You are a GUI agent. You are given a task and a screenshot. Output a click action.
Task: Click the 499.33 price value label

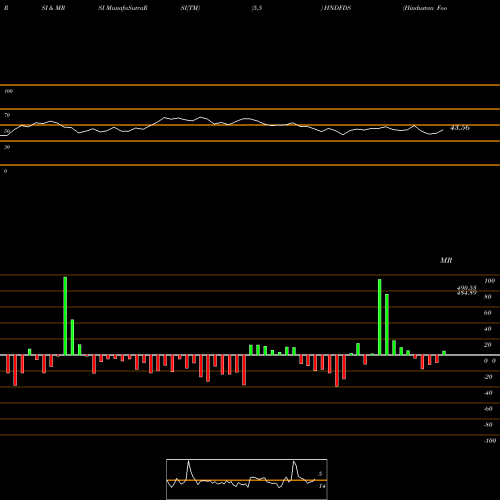coord(467,288)
